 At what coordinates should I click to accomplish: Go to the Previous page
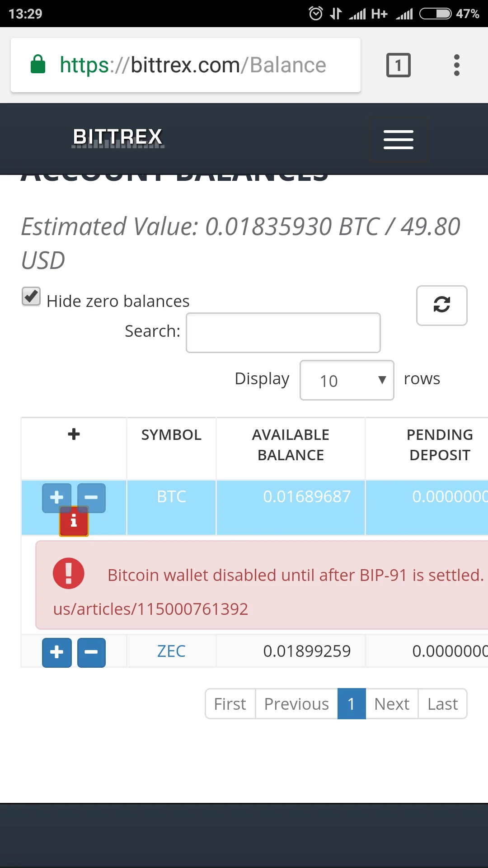tap(296, 704)
